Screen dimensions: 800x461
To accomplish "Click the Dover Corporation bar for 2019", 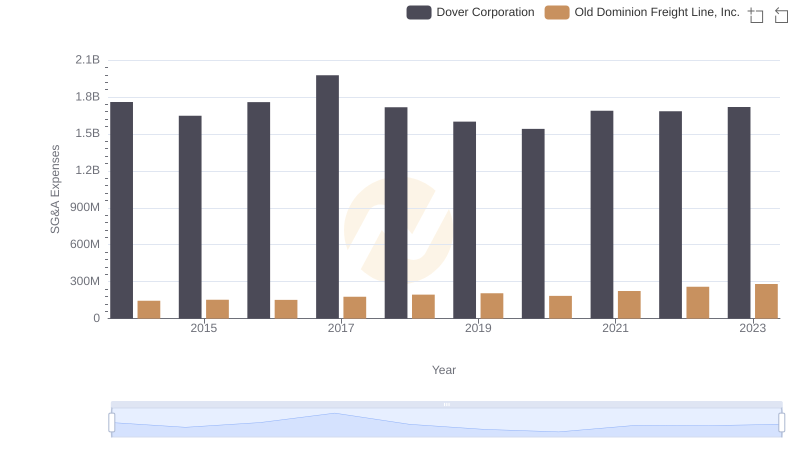I will [x=464, y=220].
